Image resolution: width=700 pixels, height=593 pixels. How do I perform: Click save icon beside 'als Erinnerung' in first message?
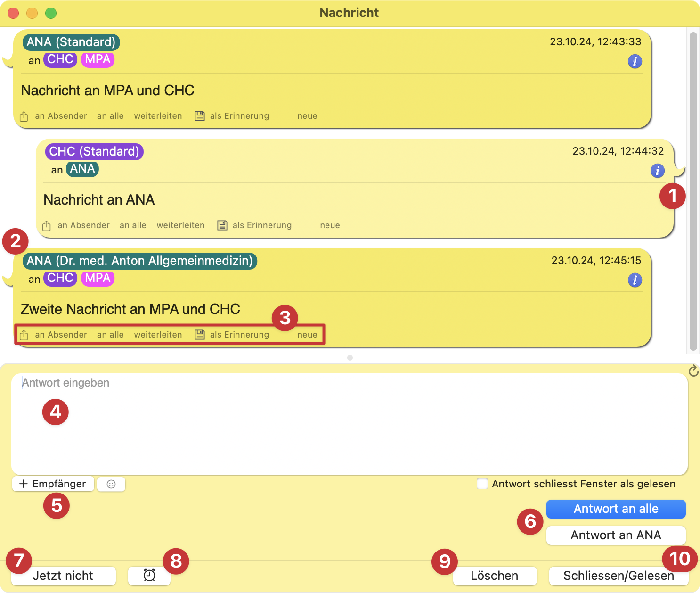tap(200, 116)
